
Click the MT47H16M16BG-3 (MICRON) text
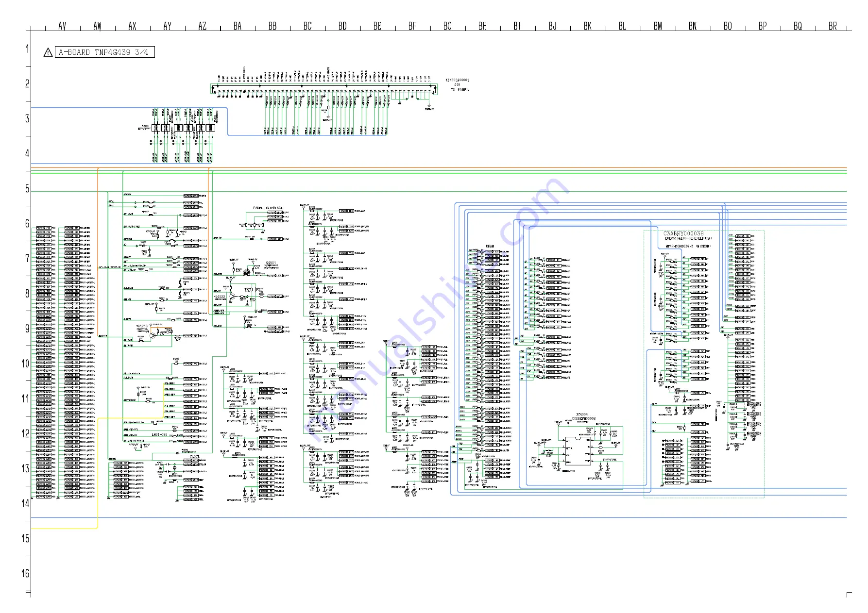(x=688, y=246)
